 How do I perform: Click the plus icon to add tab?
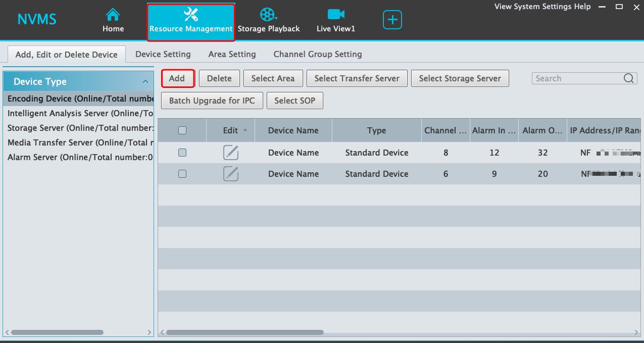(x=392, y=20)
